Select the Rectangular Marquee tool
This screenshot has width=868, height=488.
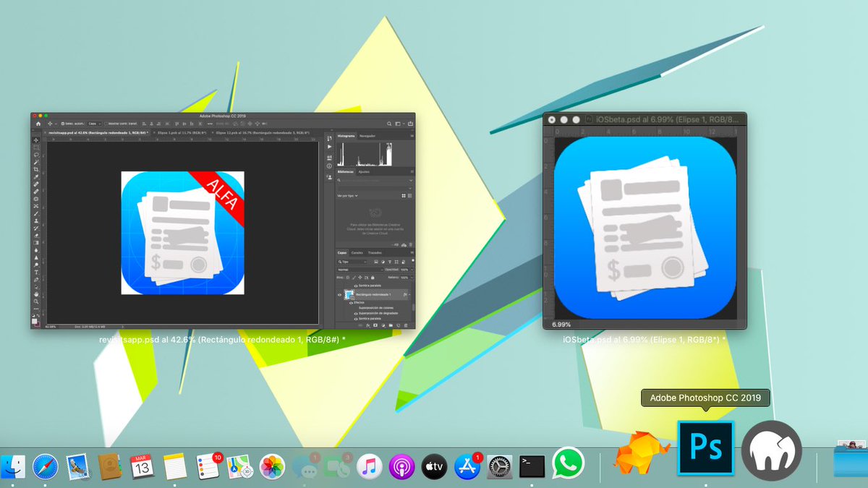pyautogui.click(x=36, y=147)
